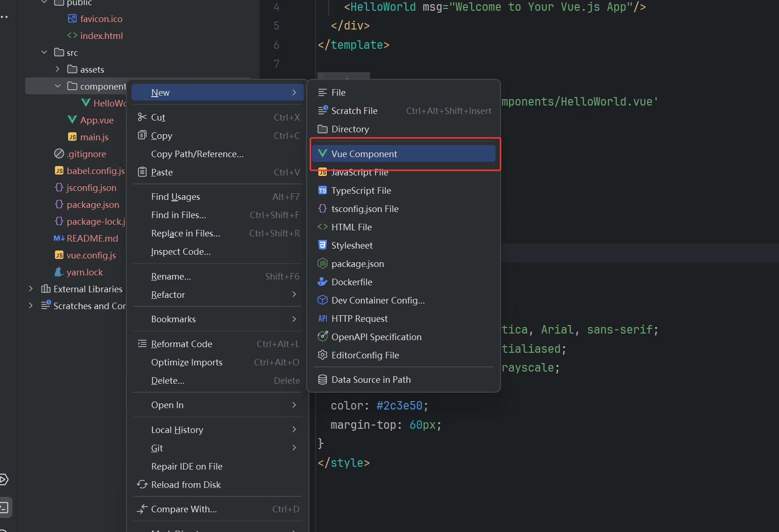This screenshot has width=779, height=532.
Task: Click the Dockerfile whale icon
Action: click(x=323, y=282)
